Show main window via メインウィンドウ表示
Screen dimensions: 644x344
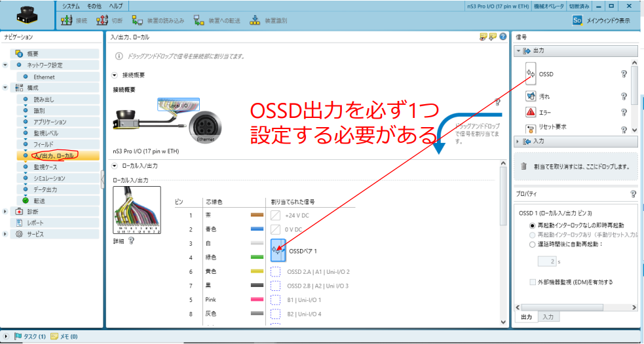[x=601, y=20]
